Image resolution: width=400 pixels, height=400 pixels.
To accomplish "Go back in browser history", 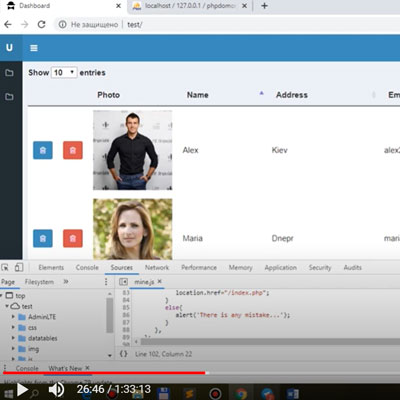I will (x=8, y=24).
